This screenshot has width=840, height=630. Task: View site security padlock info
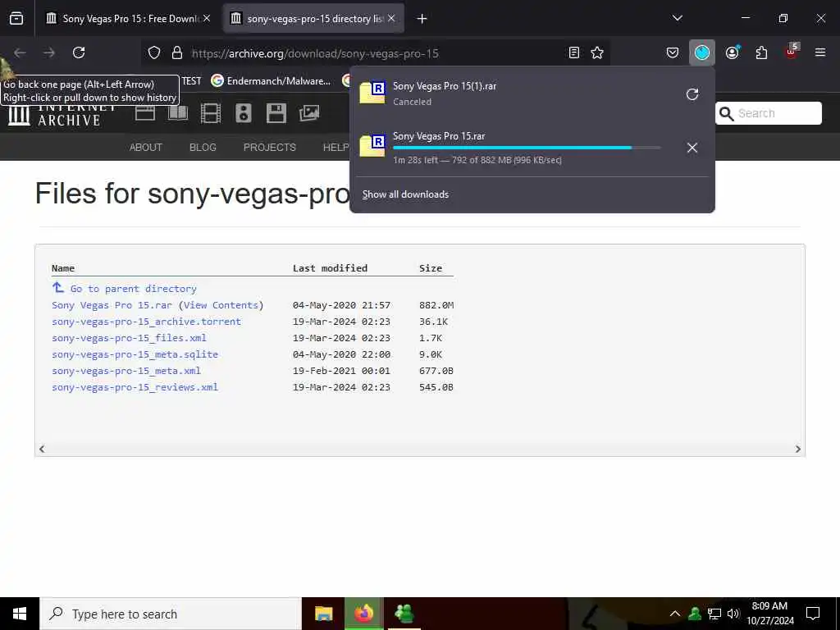pyautogui.click(x=177, y=53)
